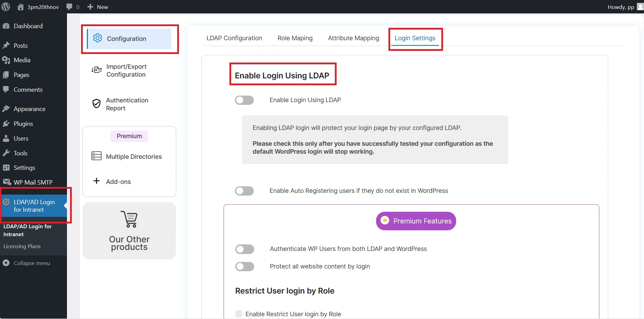Click the Pages icon in sidebar

(6, 75)
